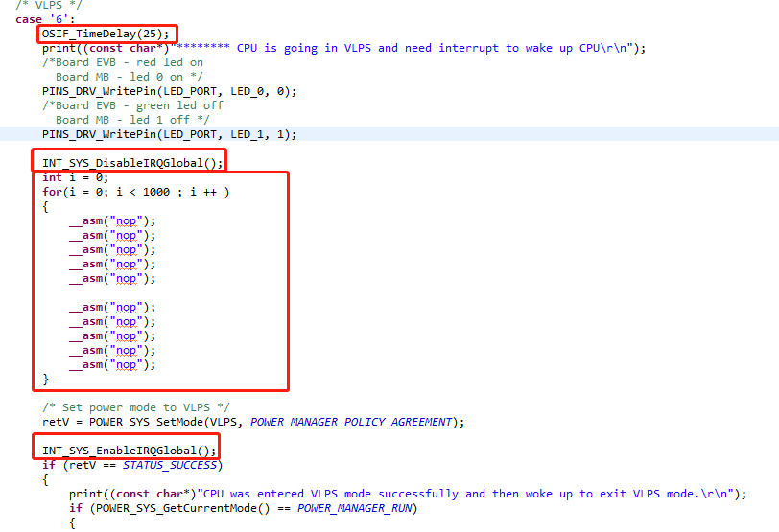The image size is (779, 532).
Task: Click POWER_MANAGER_RUN constant
Action: pyautogui.click(x=354, y=508)
